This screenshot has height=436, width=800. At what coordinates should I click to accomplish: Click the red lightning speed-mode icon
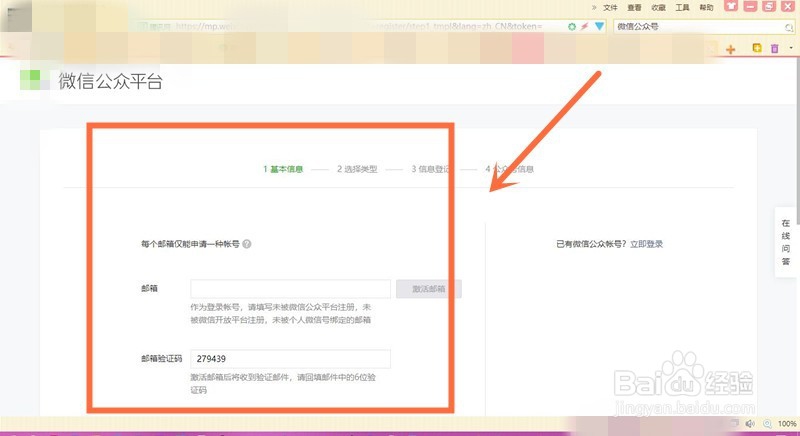585,26
